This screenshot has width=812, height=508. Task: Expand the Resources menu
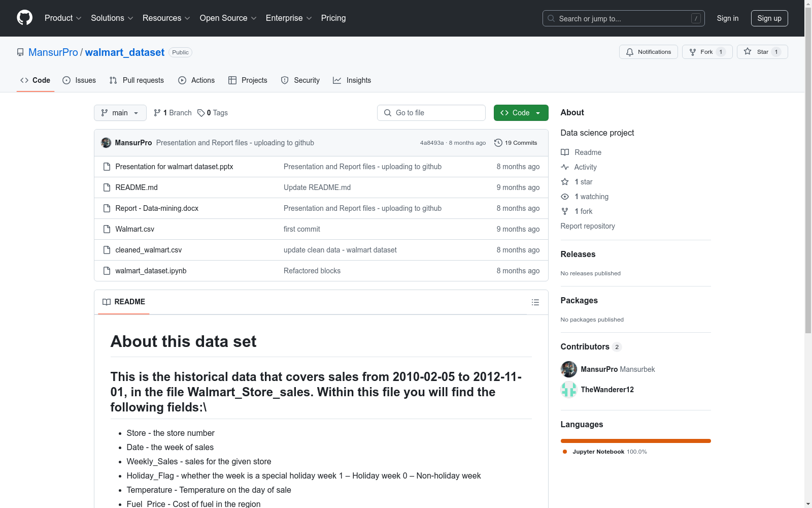(166, 18)
